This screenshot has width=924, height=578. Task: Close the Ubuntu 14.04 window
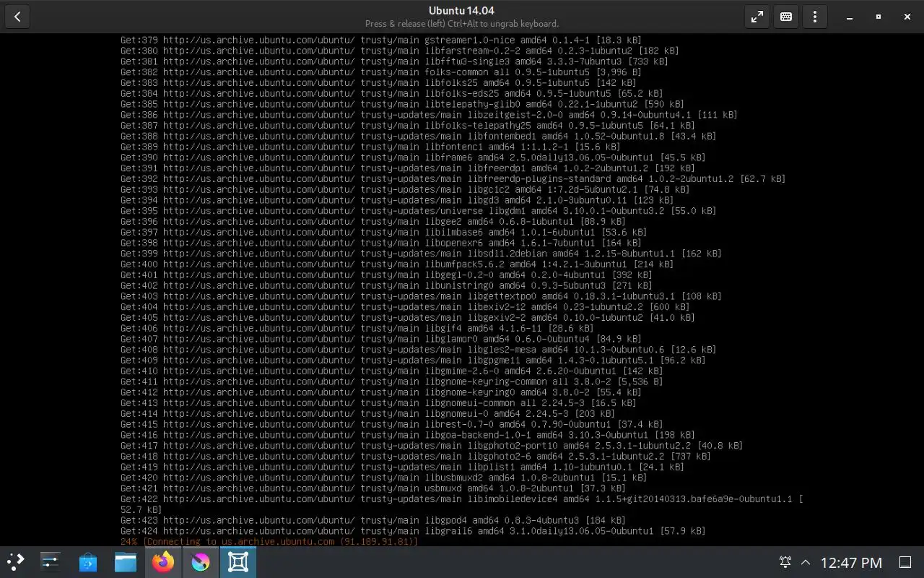907,17
